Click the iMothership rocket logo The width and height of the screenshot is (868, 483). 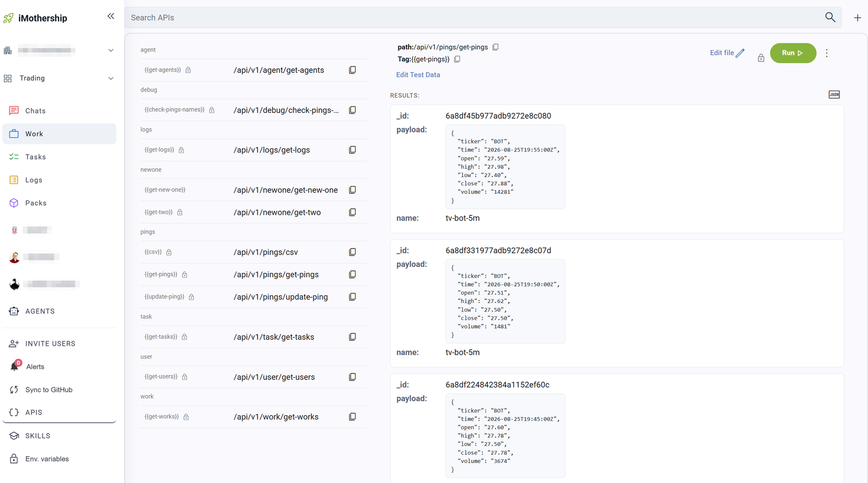coord(8,18)
